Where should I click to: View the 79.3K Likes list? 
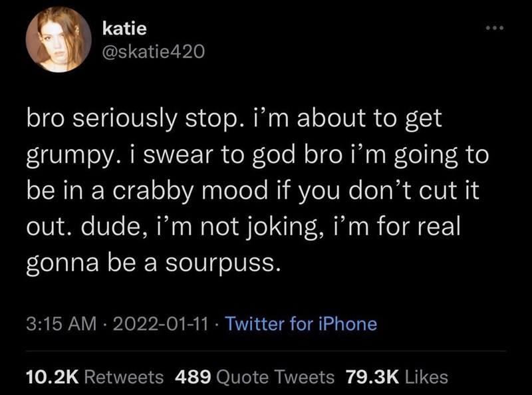pos(397,377)
